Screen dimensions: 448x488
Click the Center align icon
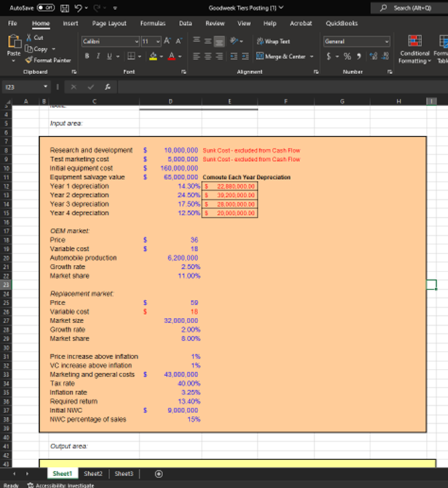tap(208, 56)
